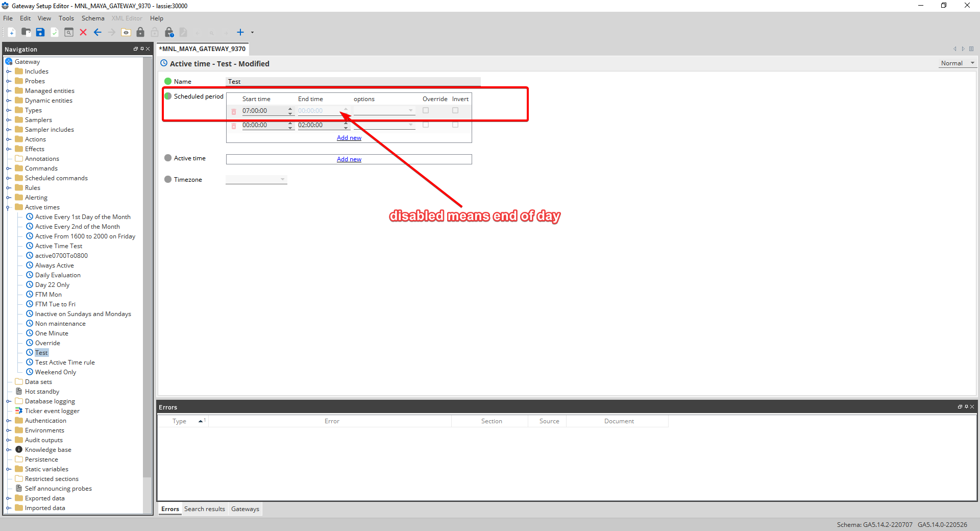
Task: Click Add new under Scheduled period
Action: point(349,138)
